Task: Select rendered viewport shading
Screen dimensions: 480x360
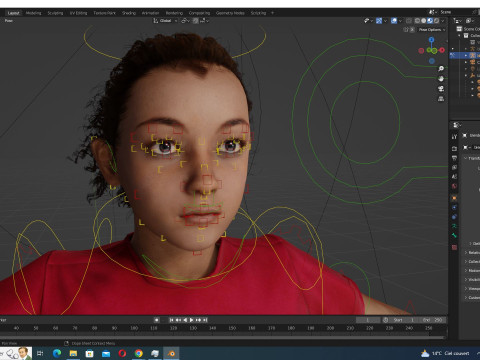Action: [x=436, y=21]
